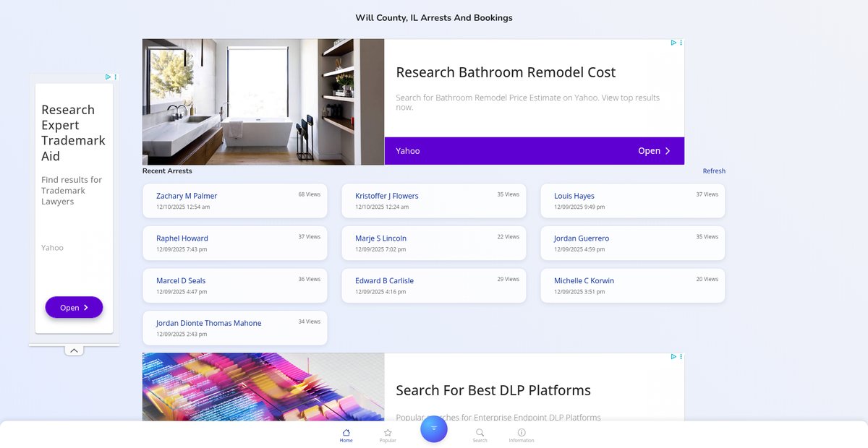The height and width of the screenshot is (448, 868).
Task: Open Jordan Dionte Thomas Mahone record
Action: pos(208,323)
